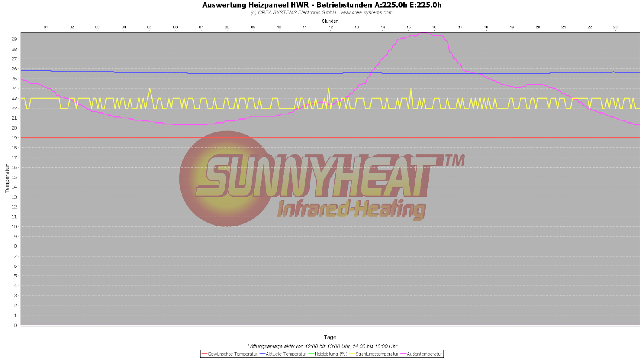
Task: Click hour tick '16' on Stunden axis
Action: point(434,27)
